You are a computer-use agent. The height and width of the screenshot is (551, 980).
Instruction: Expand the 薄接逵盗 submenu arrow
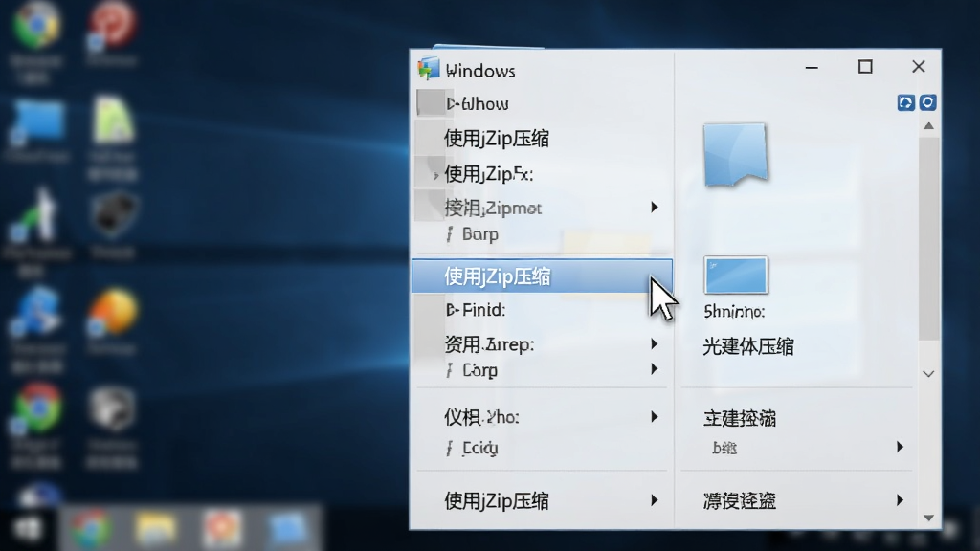coord(900,499)
